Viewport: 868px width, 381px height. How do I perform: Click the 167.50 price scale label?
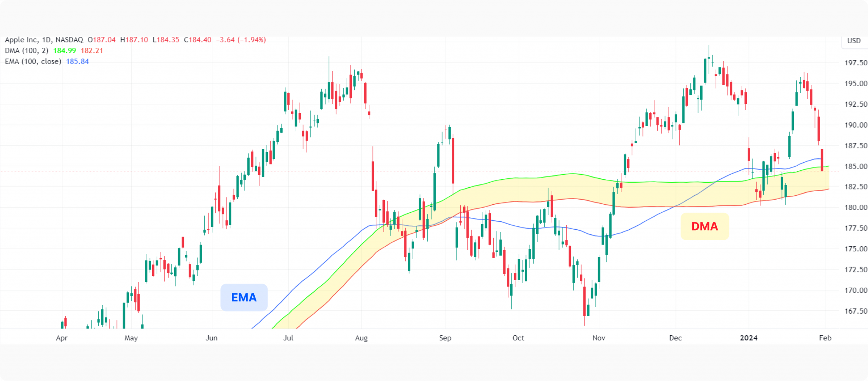(x=856, y=311)
